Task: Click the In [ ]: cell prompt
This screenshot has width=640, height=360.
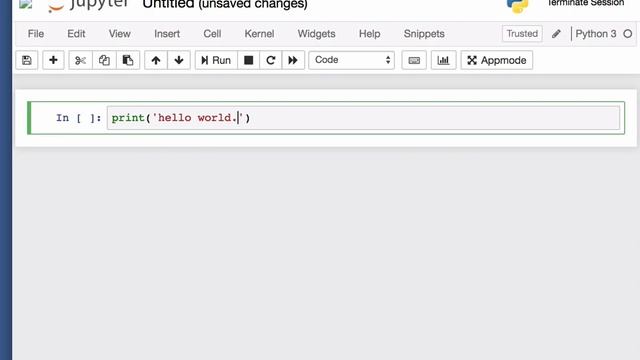Action: 79,118
